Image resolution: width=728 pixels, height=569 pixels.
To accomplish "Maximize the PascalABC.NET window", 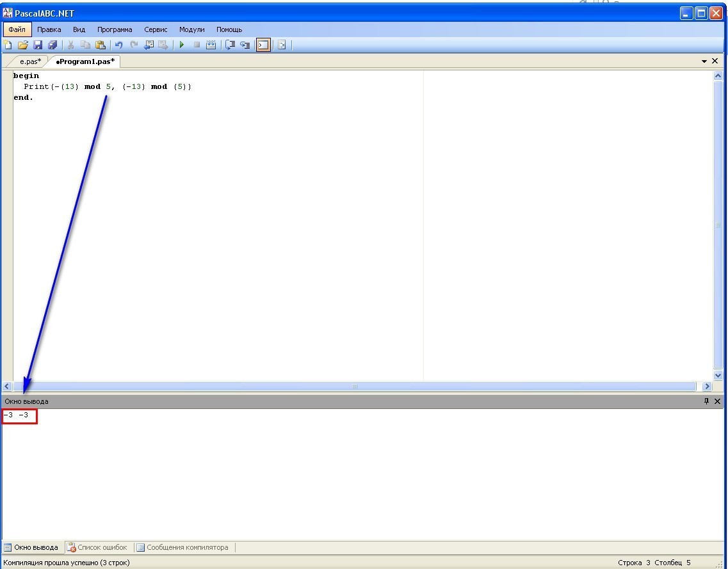I will tap(701, 13).
